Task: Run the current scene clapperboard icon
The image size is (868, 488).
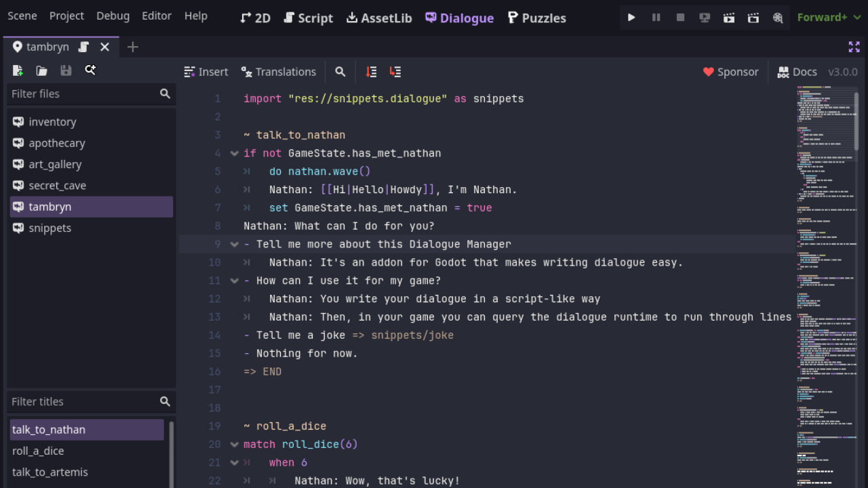Action: pos(729,18)
